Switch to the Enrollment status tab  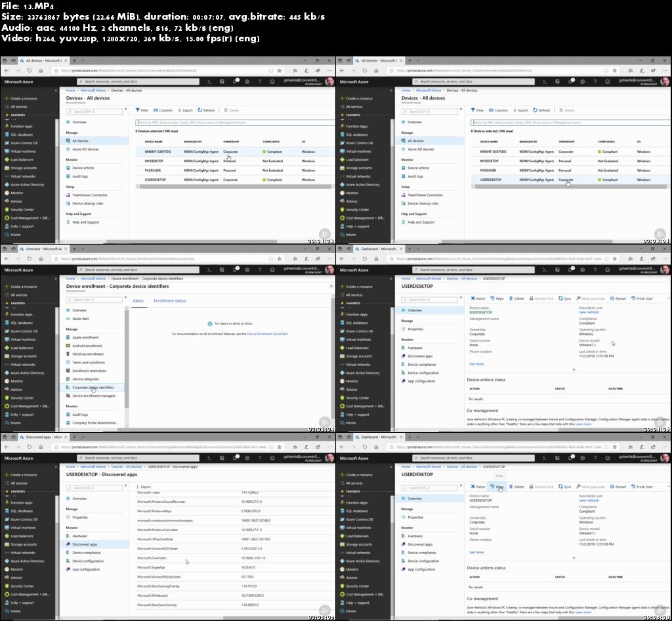tap(170, 300)
